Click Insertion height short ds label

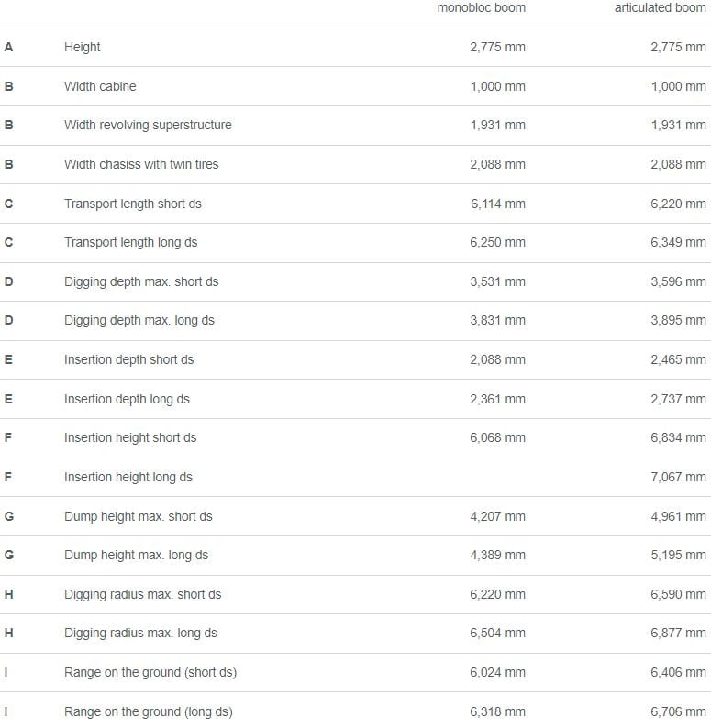130,438
